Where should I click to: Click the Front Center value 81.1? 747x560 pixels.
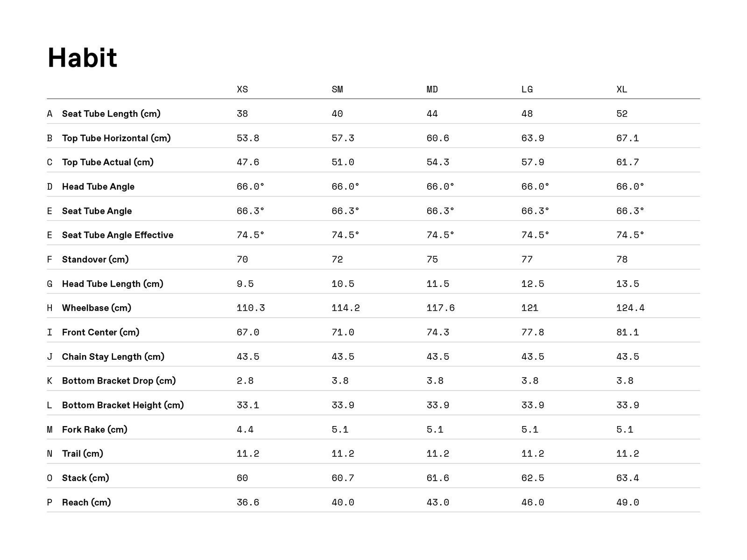[627, 332]
